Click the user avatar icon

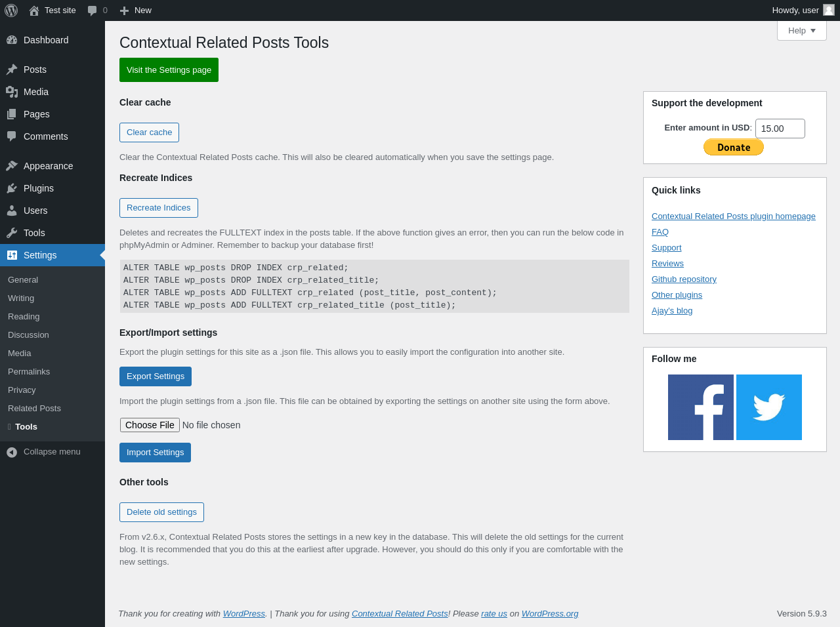tap(829, 10)
